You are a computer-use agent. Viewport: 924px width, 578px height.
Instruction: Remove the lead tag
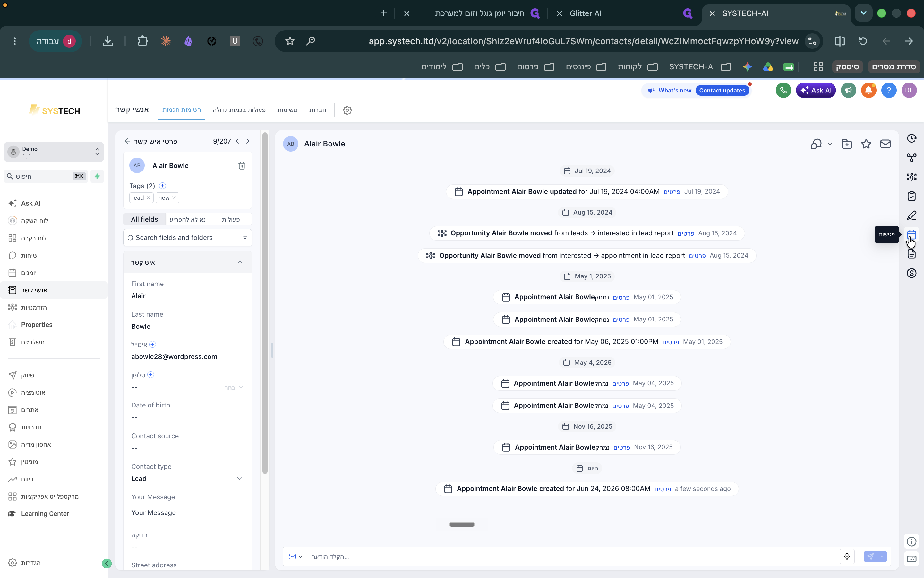pyautogui.click(x=149, y=197)
